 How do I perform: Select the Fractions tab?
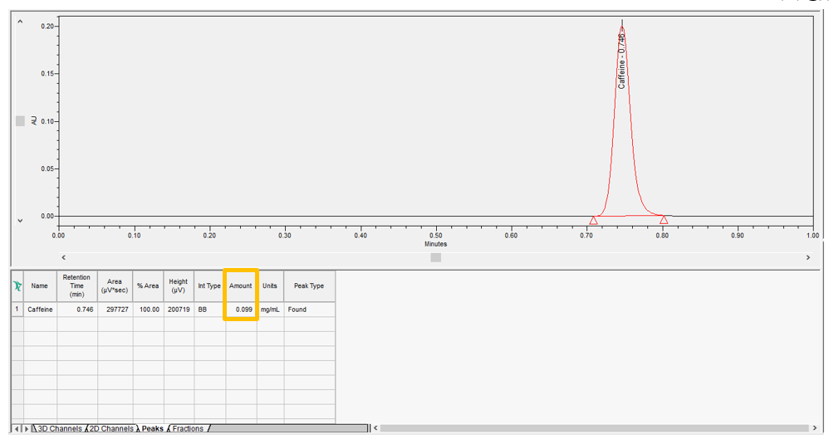pos(189,429)
